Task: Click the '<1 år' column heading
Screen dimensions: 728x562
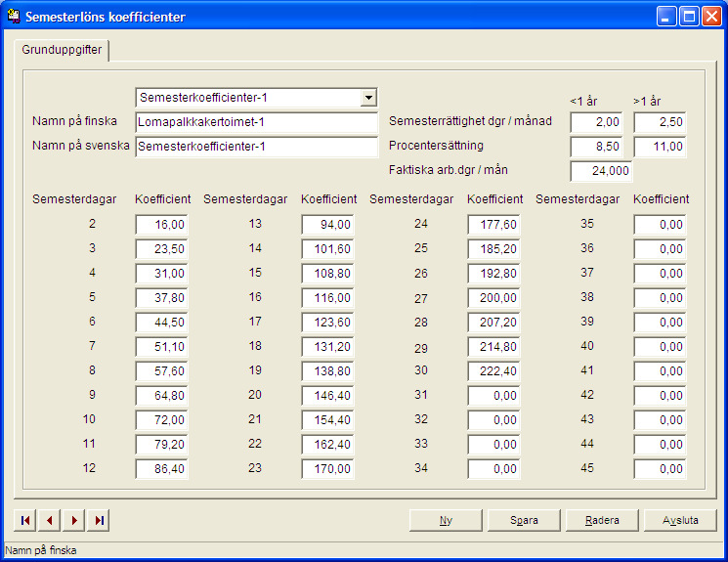Action: (583, 102)
